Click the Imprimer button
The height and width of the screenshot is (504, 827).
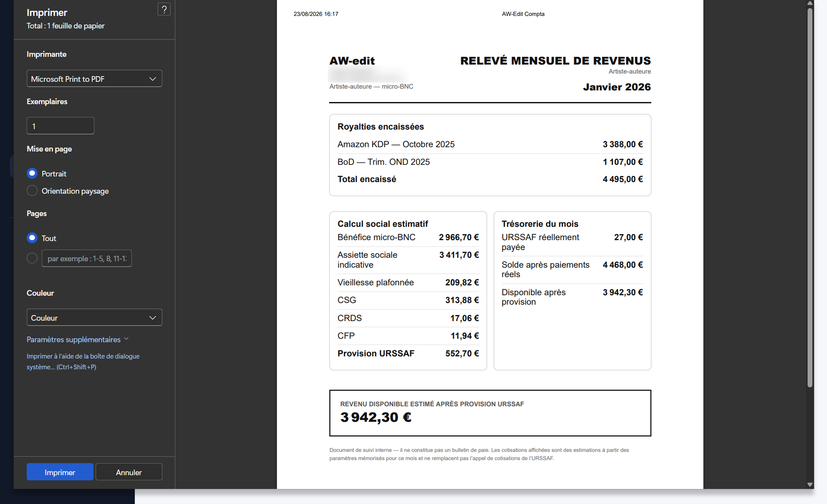(60, 472)
